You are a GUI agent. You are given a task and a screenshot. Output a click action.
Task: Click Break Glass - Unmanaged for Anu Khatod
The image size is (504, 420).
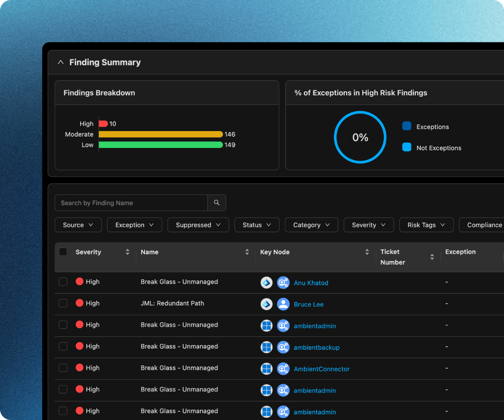tap(179, 282)
